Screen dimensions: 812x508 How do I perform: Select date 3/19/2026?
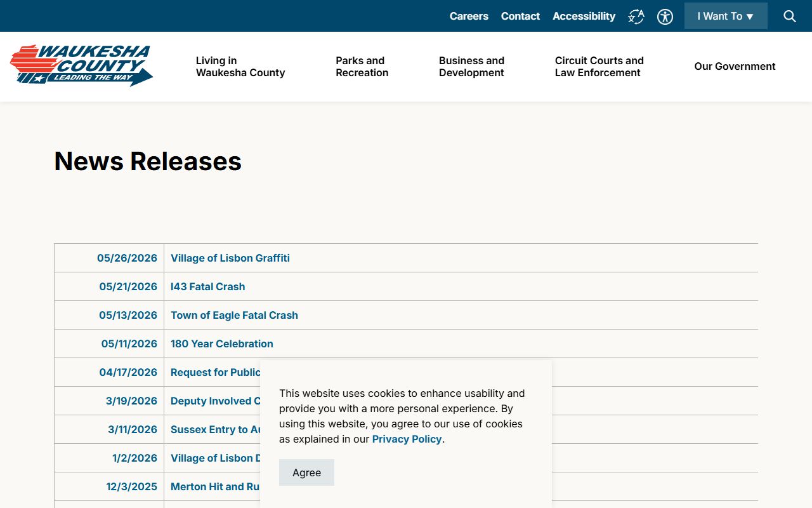pos(131,401)
